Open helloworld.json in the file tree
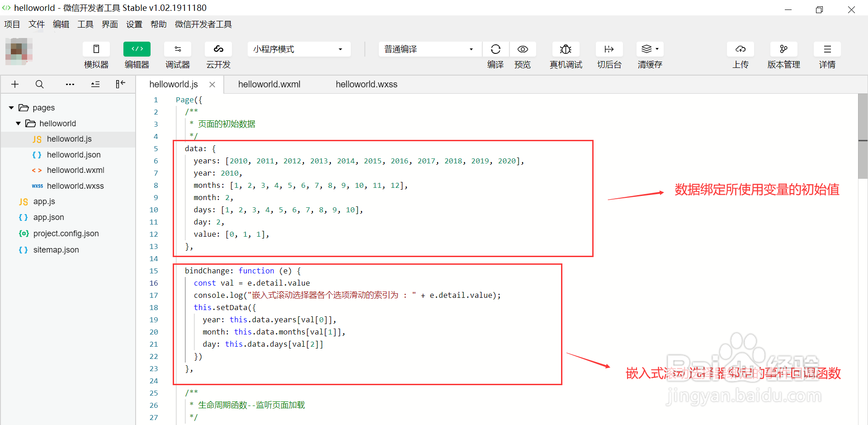 68,155
